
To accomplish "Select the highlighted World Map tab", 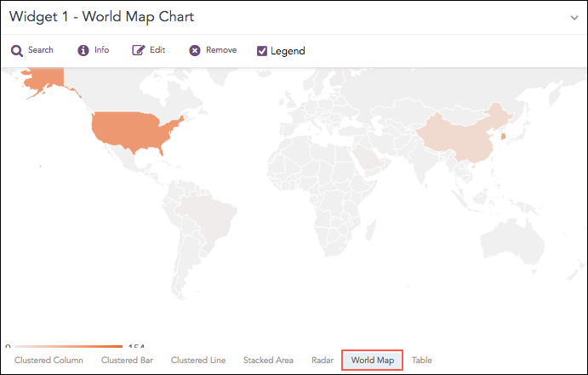I will 373,361.
